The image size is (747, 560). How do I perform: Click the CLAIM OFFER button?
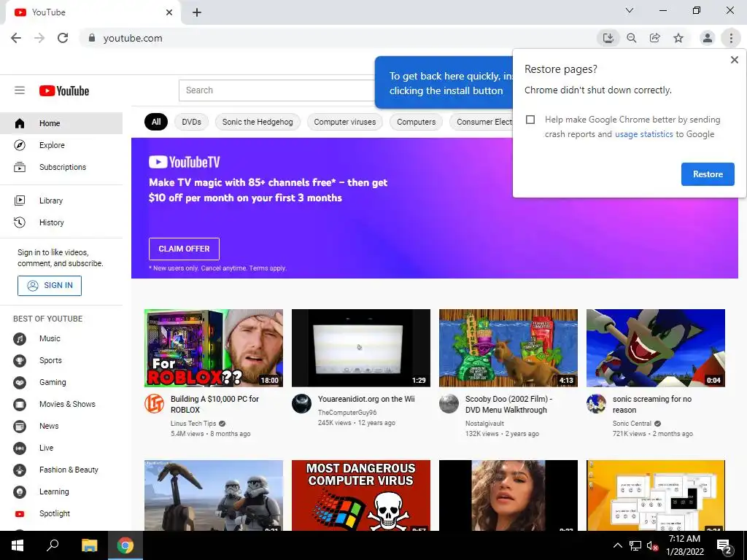pos(184,249)
